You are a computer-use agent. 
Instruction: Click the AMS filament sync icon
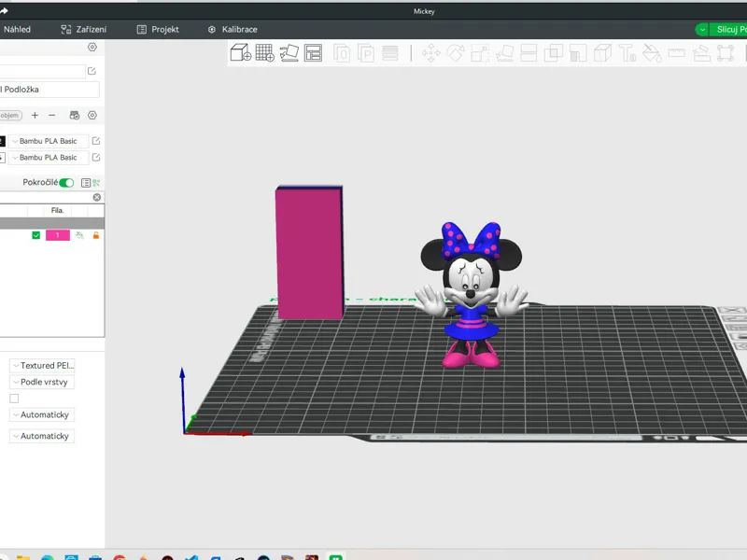click(x=75, y=115)
